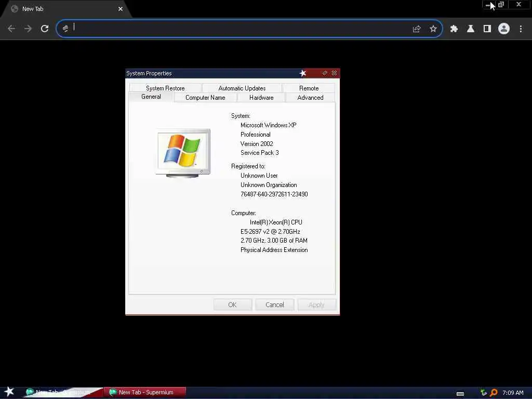Click the 'Microsoft Windows XP' text
Image resolution: width=532 pixels, height=399 pixels.
point(269,125)
